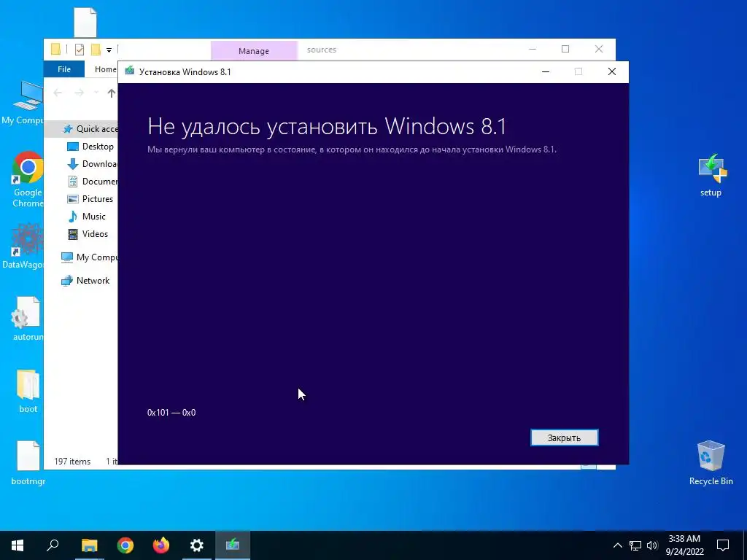Select the bootmgr file on the desktop
Screen dimensions: 747x560
click(x=28, y=463)
